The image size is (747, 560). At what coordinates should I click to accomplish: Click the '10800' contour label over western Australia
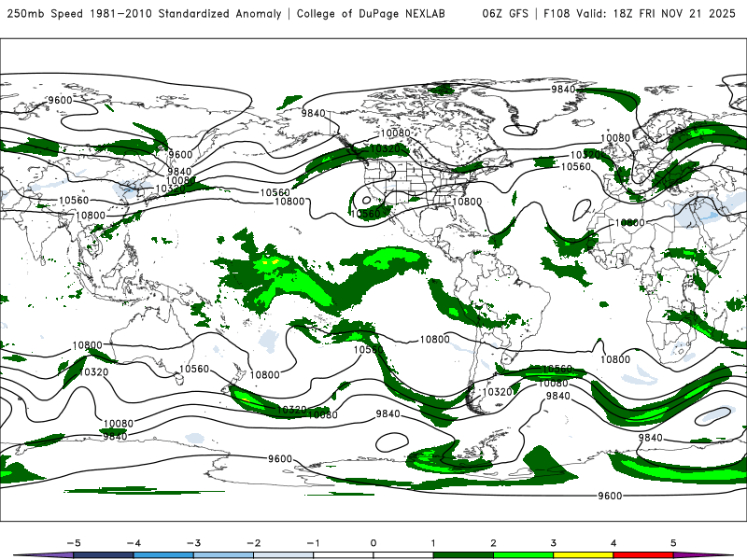[87, 345]
